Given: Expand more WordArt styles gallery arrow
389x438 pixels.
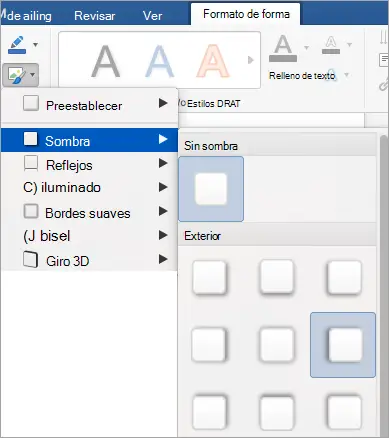Looking at the screenshot, I should [250, 60].
